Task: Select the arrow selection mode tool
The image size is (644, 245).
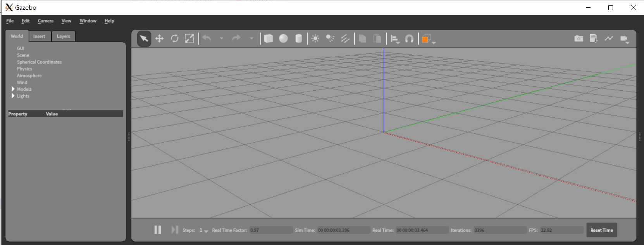Action: 144,38
